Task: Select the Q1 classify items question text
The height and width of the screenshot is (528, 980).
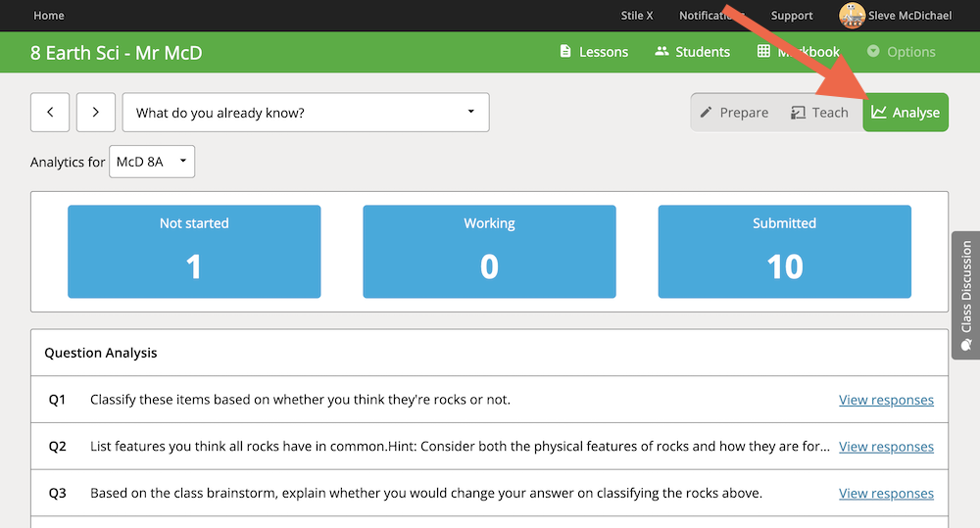Action: (300, 400)
